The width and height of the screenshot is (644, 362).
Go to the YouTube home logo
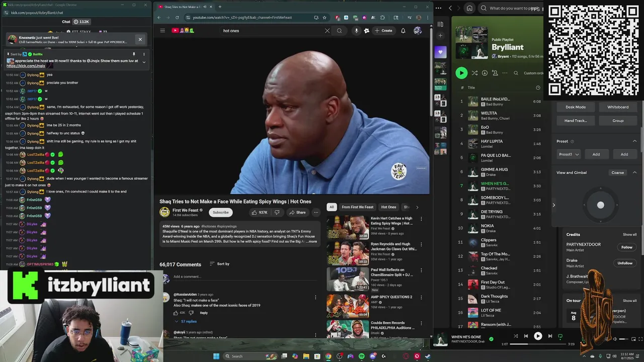183,31
